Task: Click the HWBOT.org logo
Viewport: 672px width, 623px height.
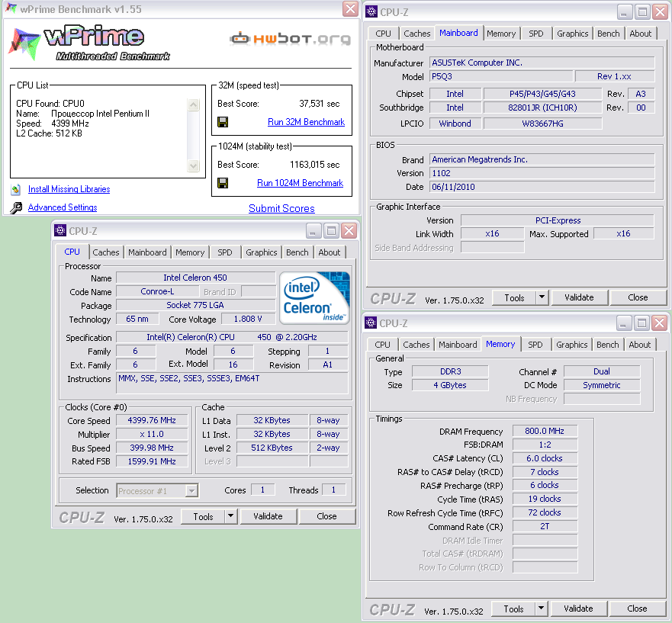Action: pos(291,39)
